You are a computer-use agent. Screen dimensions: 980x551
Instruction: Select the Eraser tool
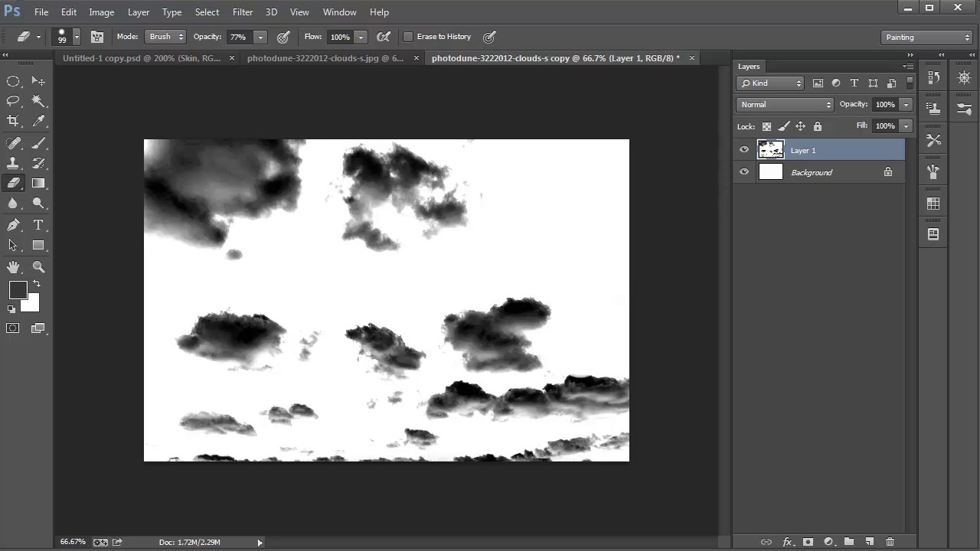[13, 183]
